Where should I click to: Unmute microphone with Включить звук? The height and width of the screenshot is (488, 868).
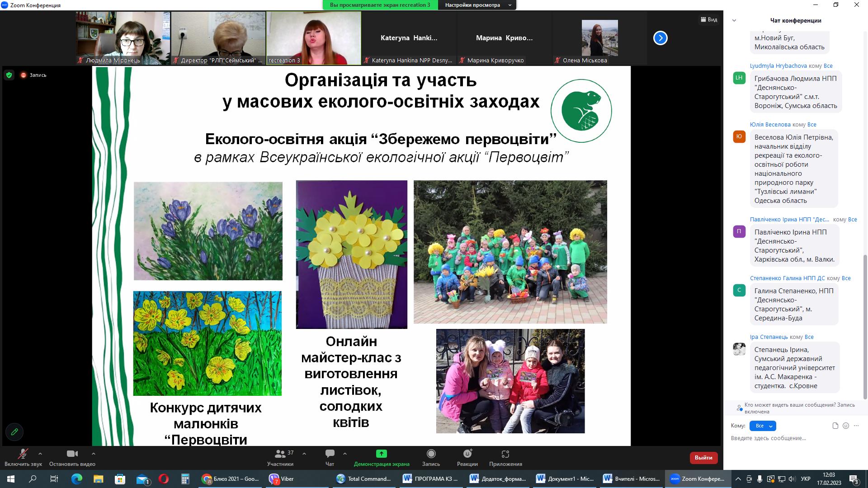pyautogui.click(x=23, y=454)
